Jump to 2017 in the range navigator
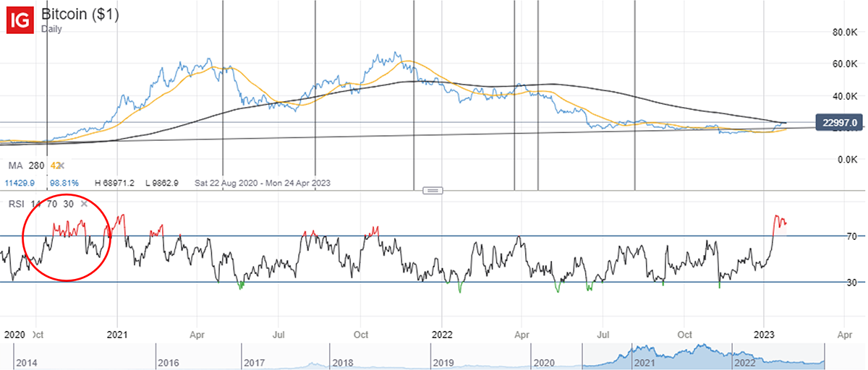868x370 pixels. click(x=255, y=362)
